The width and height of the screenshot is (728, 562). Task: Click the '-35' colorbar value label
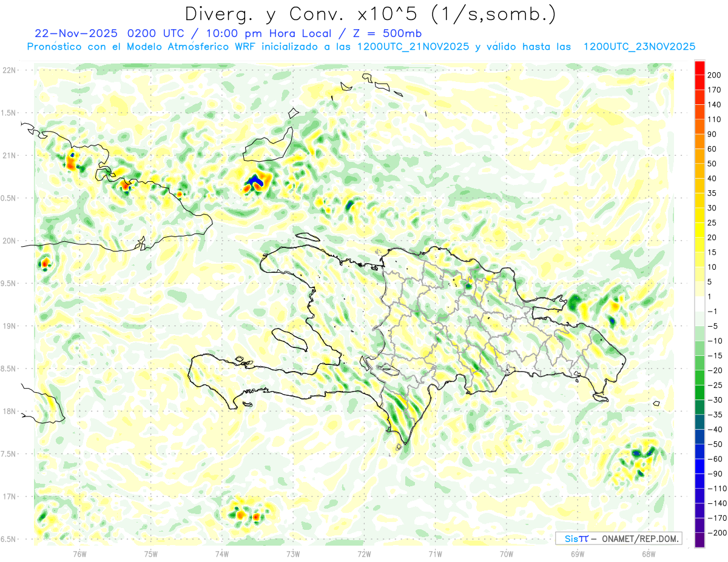coord(715,415)
